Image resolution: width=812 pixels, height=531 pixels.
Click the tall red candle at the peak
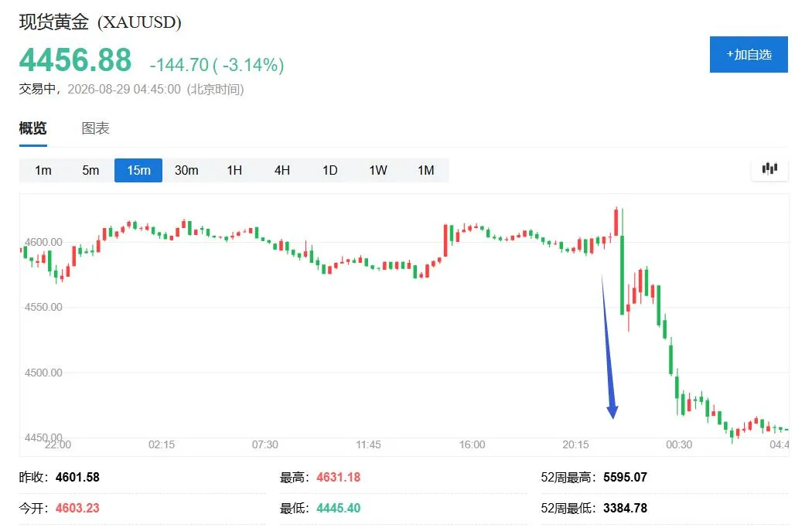coord(616,222)
